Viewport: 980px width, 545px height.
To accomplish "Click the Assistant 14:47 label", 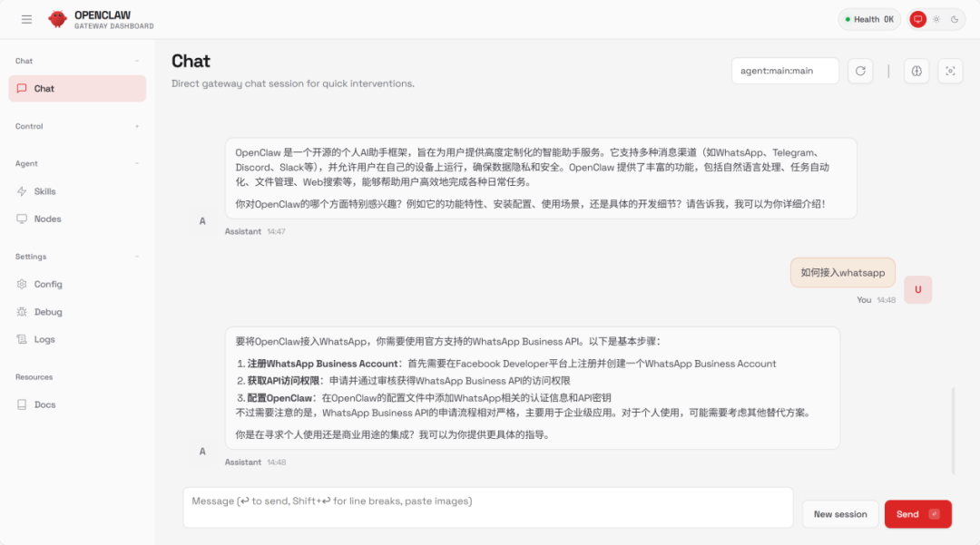I will (255, 231).
